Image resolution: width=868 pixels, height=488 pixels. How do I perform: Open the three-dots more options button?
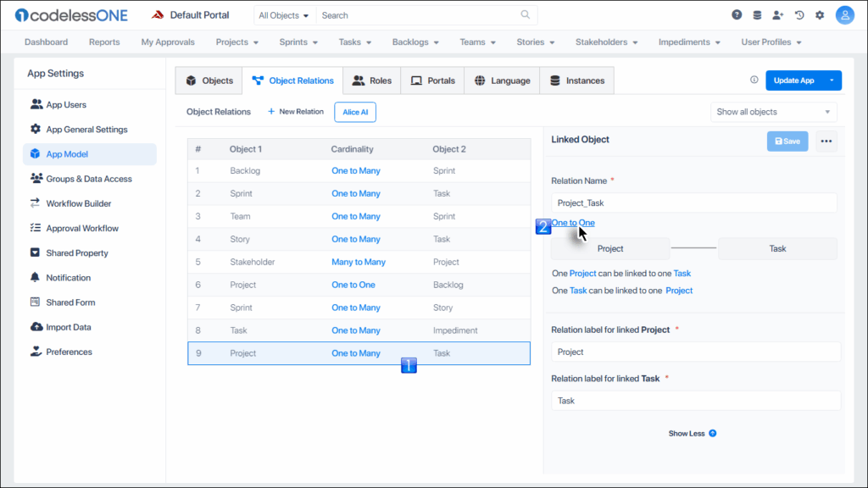click(826, 141)
